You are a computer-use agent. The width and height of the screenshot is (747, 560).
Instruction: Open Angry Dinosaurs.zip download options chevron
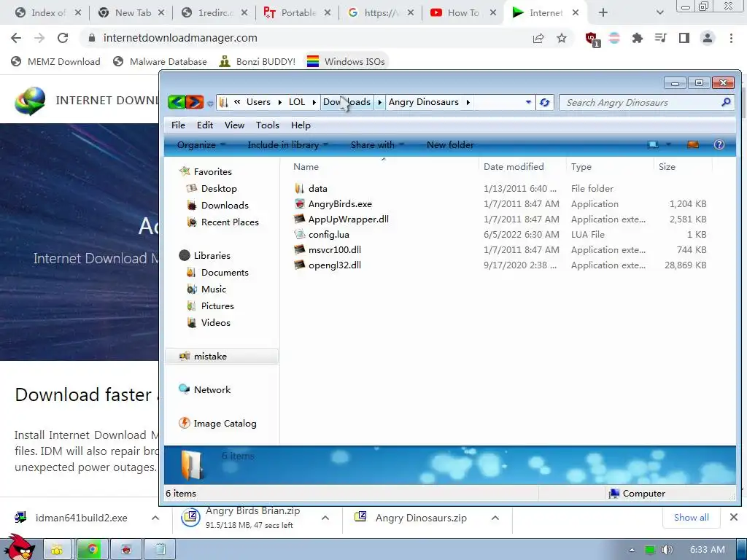click(495, 518)
